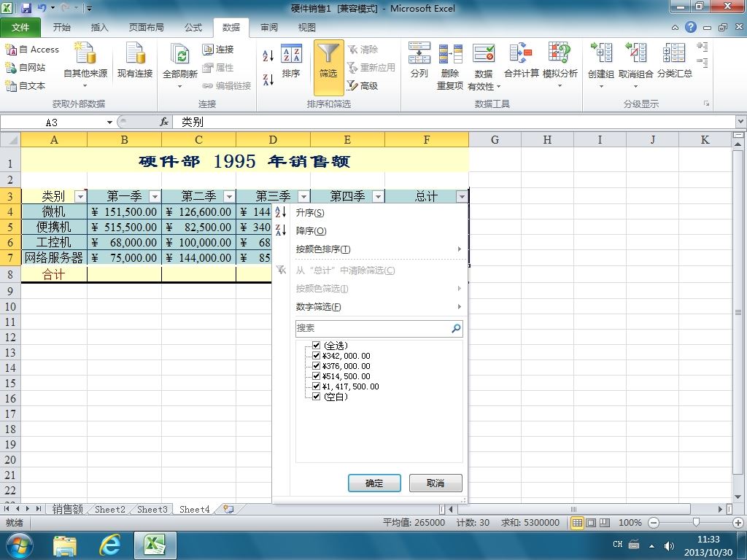Click the zoom in plus button
This screenshot has height=560, width=747.
[738, 523]
